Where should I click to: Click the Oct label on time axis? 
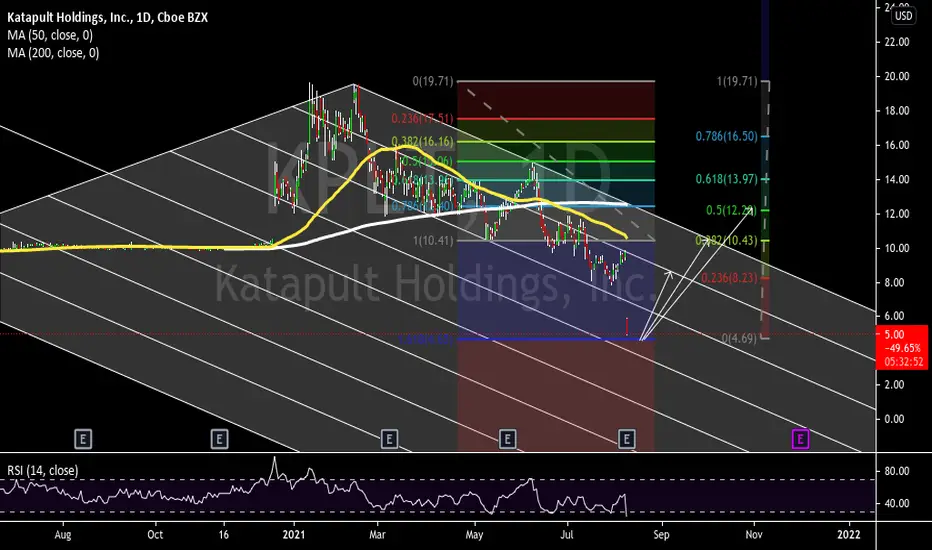point(155,535)
